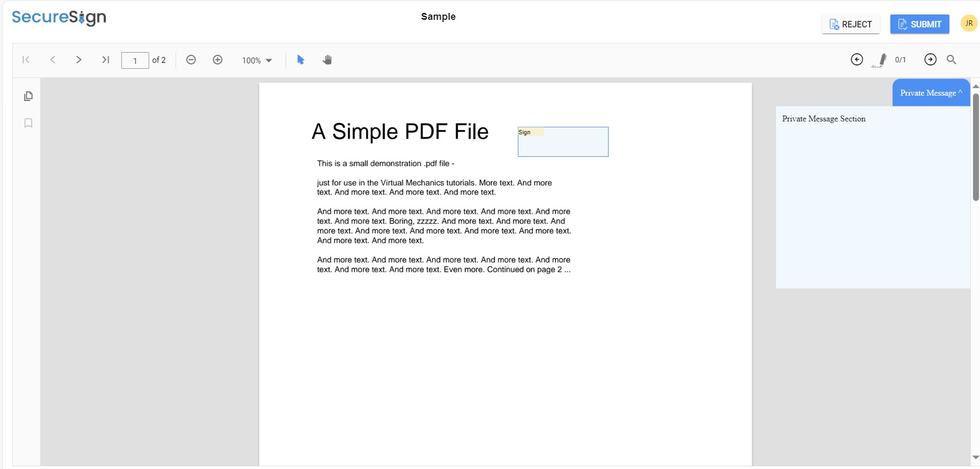Click the page number input field
Screen dimensions: 980x469
[x=135, y=60]
